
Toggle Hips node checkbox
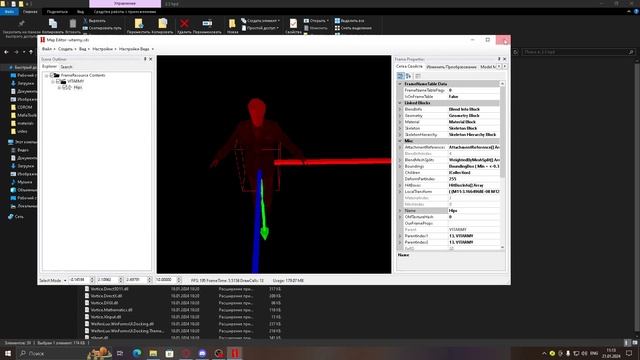(64, 87)
